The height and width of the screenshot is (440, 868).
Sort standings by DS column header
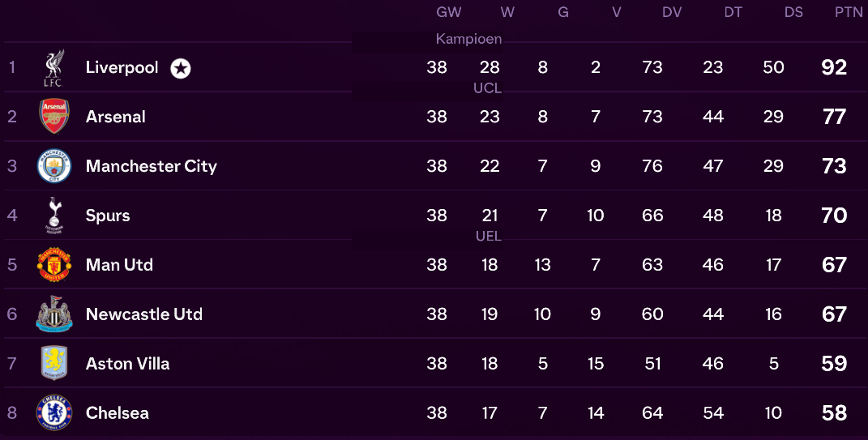coord(793,12)
